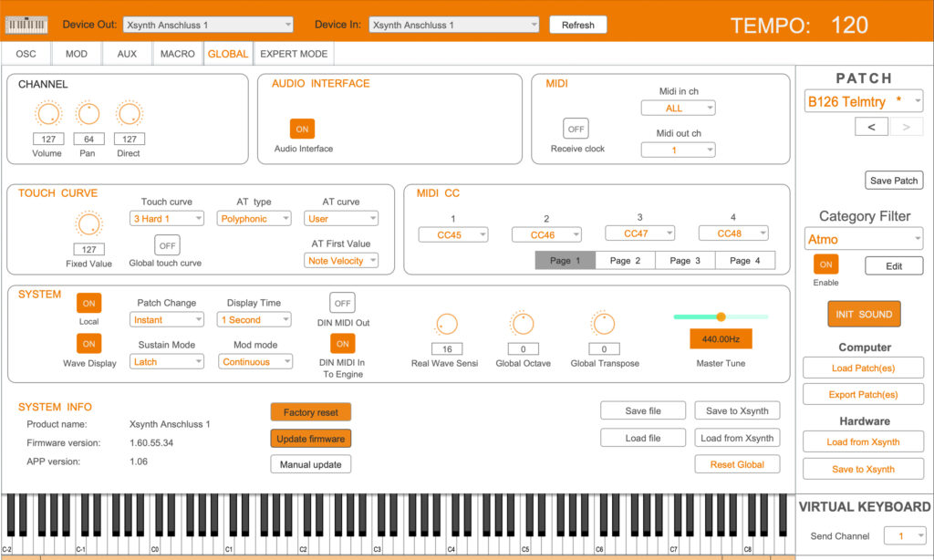This screenshot has height=560, width=934.
Task: Click the Direct knob
Action: 129,114
